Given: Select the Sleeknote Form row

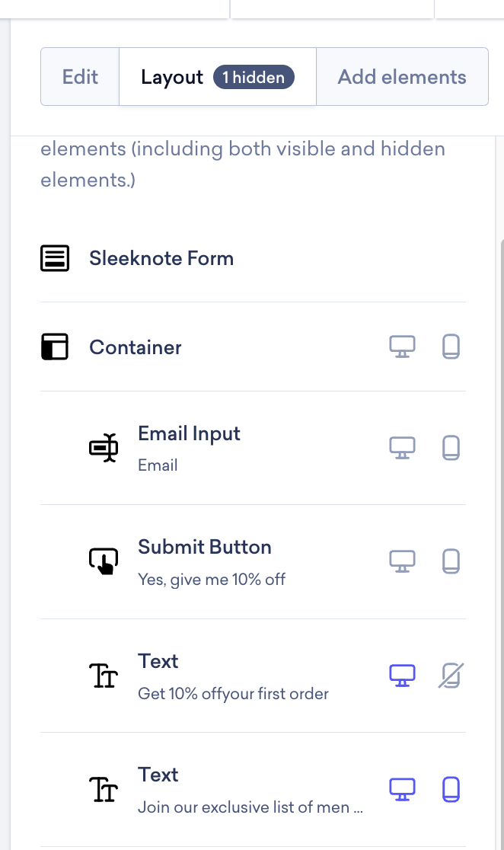Looking at the screenshot, I should click(x=161, y=258).
